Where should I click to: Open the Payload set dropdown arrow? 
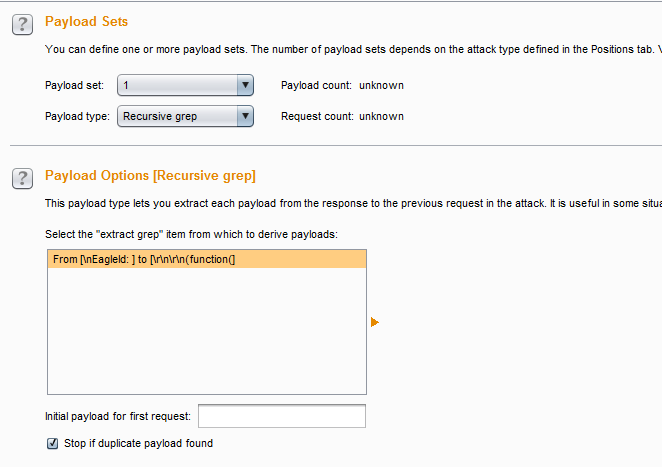245,86
